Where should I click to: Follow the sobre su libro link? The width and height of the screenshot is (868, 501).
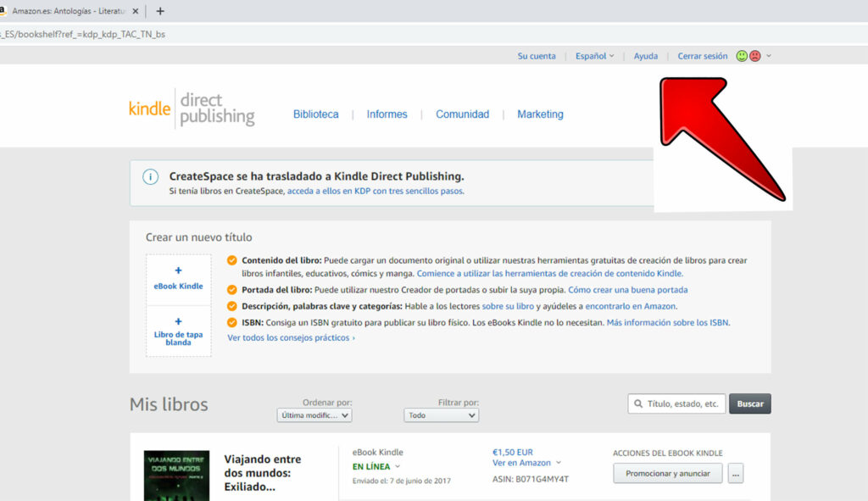pyautogui.click(x=508, y=306)
